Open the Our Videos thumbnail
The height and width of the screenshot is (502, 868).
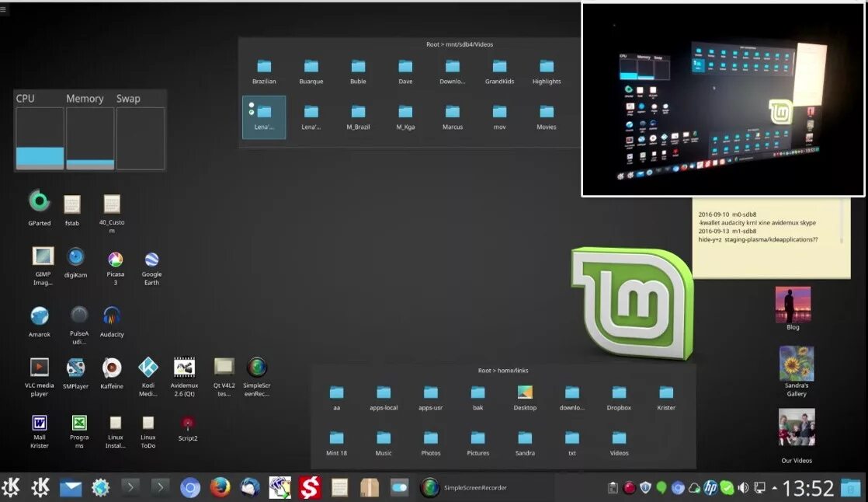click(x=797, y=427)
